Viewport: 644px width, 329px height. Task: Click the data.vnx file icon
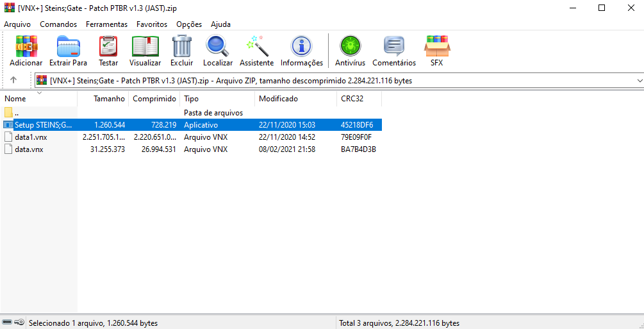click(x=8, y=149)
